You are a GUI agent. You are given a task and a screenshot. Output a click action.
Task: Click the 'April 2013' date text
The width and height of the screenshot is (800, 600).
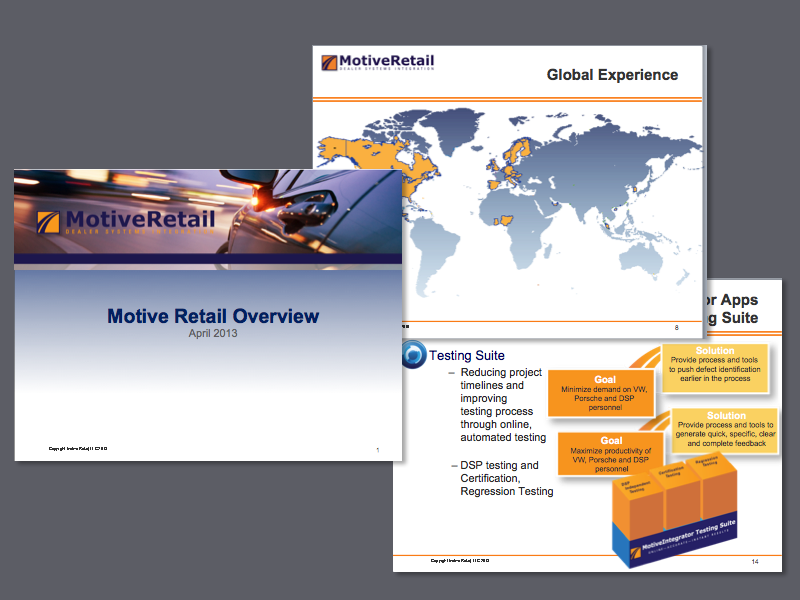coord(213,333)
